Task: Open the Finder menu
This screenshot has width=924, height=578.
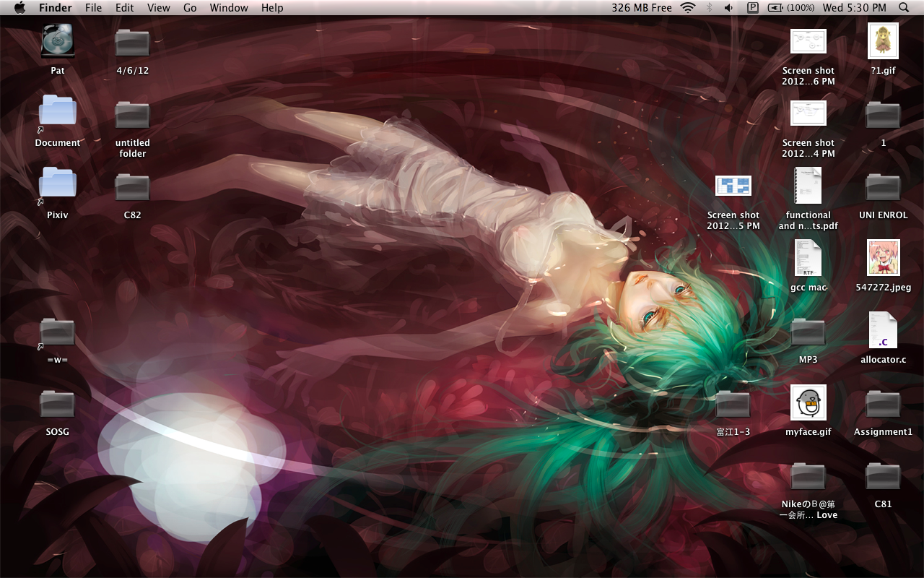Action: click(x=55, y=8)
